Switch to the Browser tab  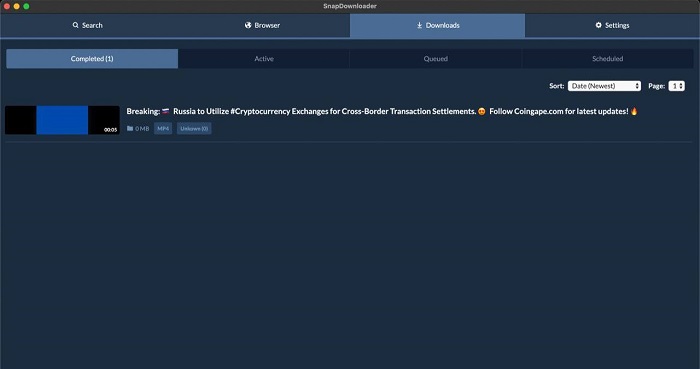[262, 25]
